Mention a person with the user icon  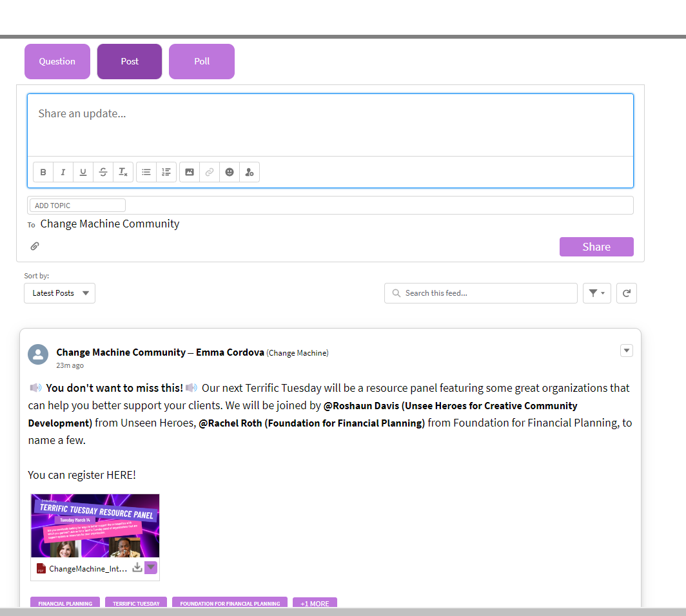(x=250, y=172)
